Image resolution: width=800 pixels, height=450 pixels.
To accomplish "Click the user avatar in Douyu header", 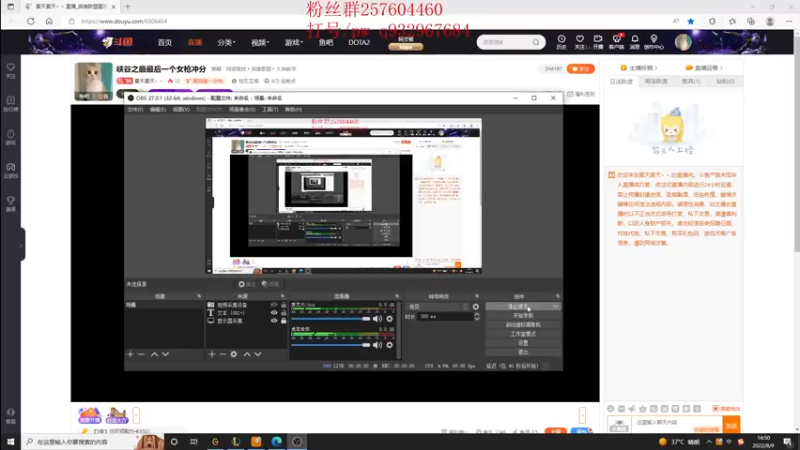I will [683, 42].
